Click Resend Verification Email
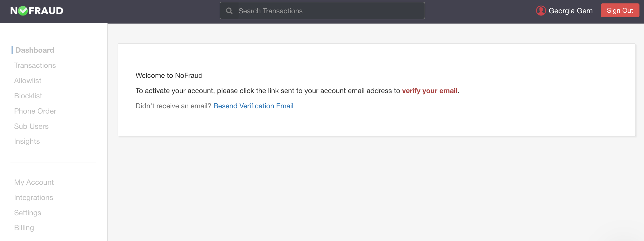Screen dimensions: 644x241 coord(253,106)
